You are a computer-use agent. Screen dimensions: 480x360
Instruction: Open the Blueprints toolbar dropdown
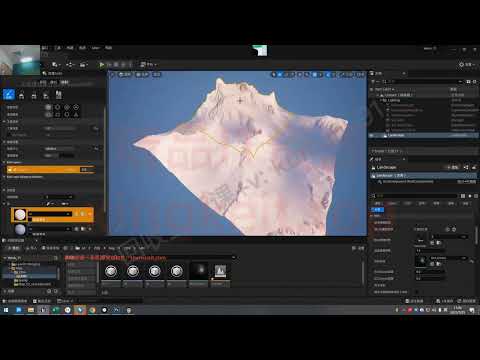pyautogui.click(x=69, y=65)
